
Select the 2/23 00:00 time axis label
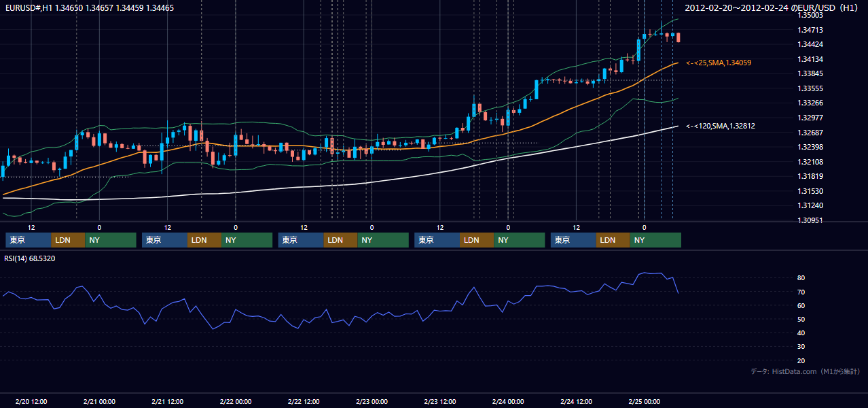click(x=372, y=401)
